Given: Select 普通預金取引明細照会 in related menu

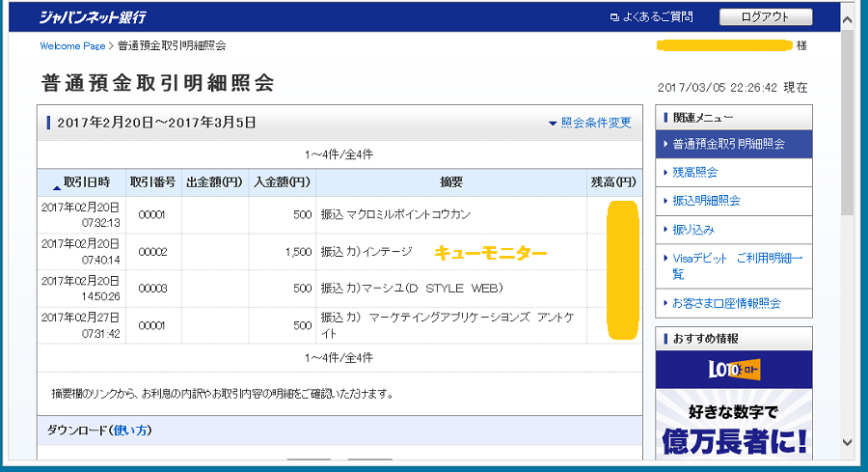Looking at the screenshot, I should click(x=728, y=144).
